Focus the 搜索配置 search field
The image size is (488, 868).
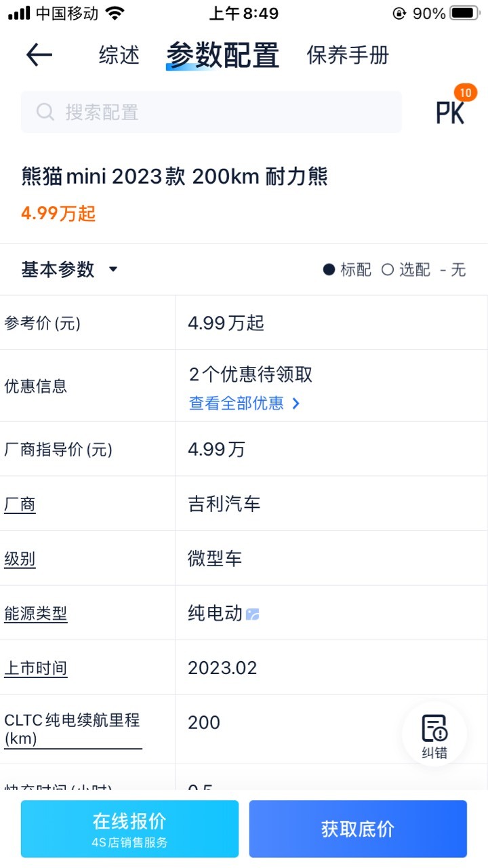pos(211,112)
